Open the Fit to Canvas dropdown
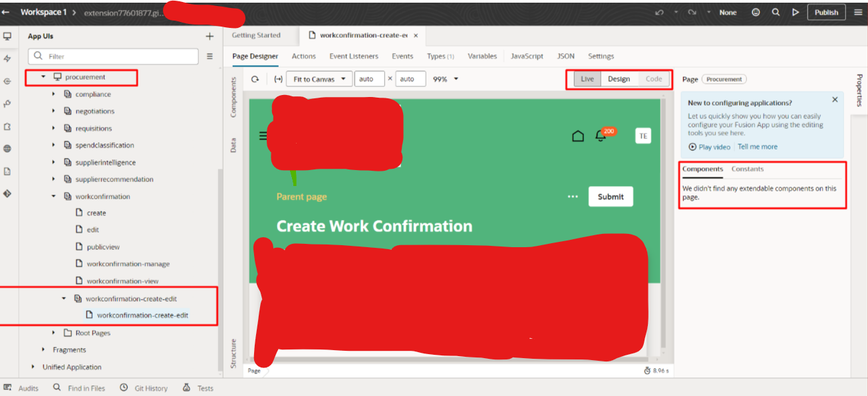This screenshot has width=868, height=396. tap(319, 78)
